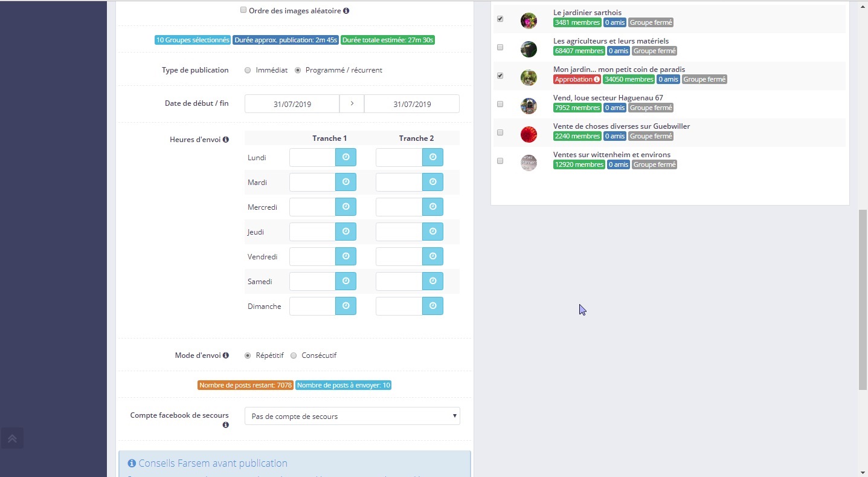Click Conseils Farsem avant publication heading
Viewport: 868px width, 477px height.
click(213, 463)
